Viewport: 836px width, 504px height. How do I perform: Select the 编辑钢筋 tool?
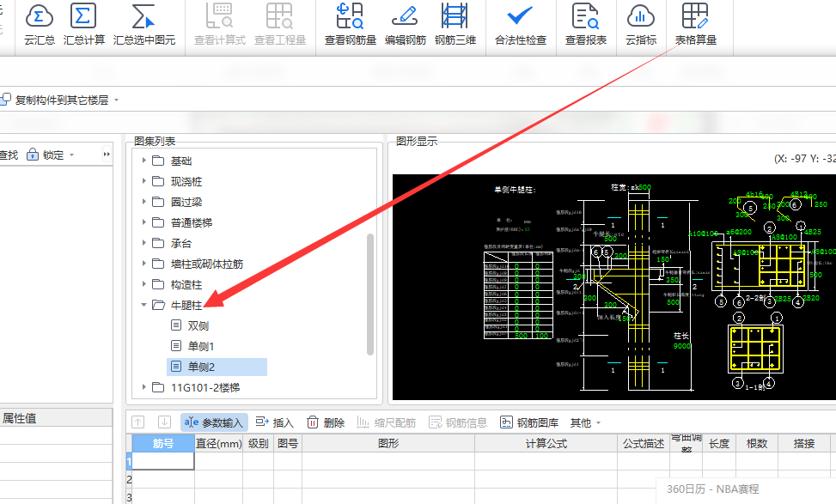point(406,24)
